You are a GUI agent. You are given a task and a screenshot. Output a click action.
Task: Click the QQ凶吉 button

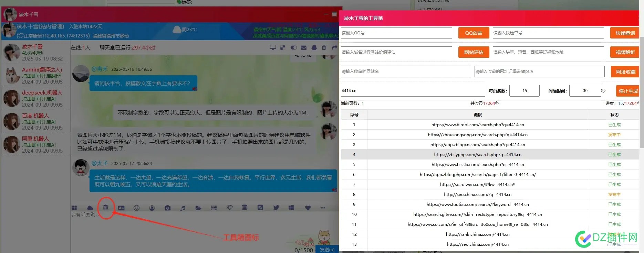click(474, 33)
